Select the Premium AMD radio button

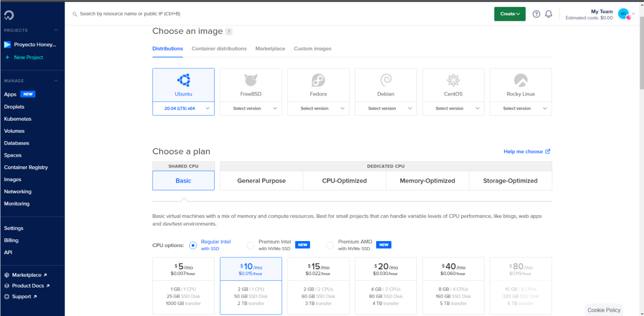(330, 245)
